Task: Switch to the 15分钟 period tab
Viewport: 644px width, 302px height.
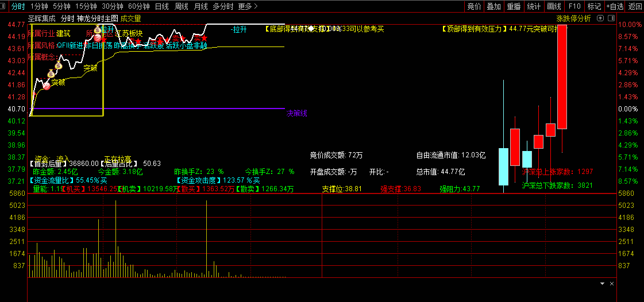Action: pyautogui.click(x=86, y=6)
